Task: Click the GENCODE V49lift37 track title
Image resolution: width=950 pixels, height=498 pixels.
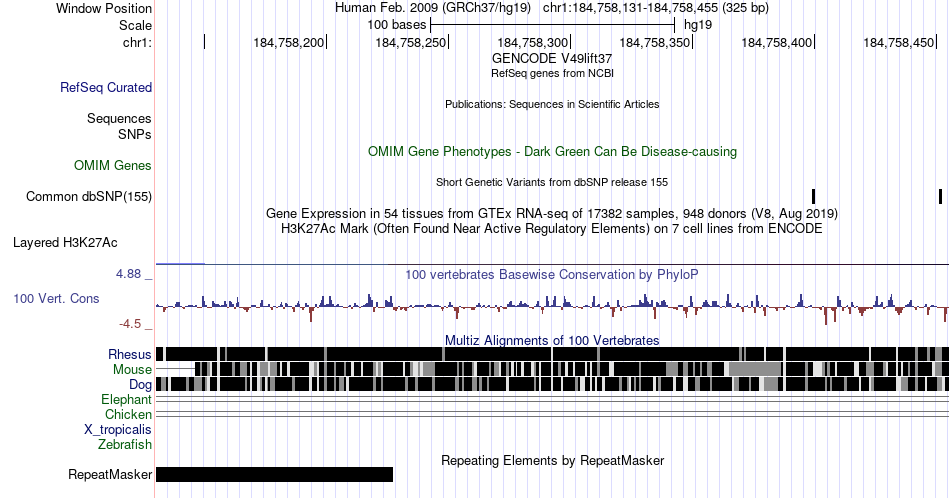Action: click(552, 59)
